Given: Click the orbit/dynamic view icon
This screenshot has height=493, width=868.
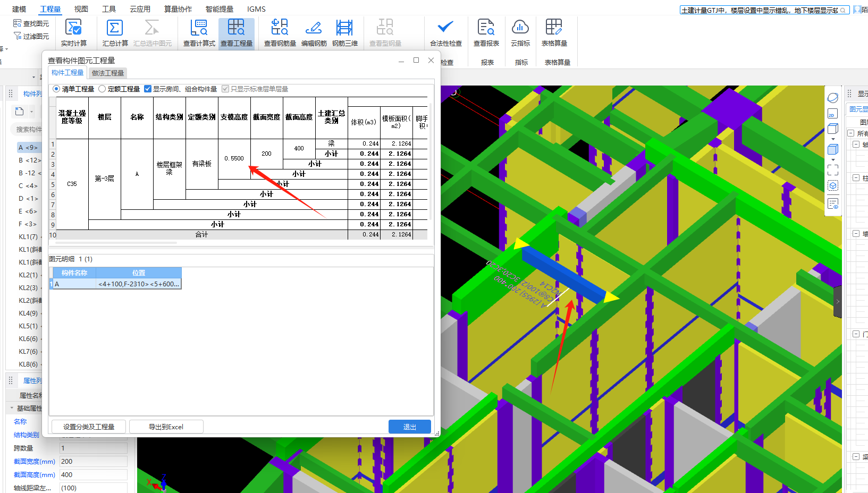Looking at the screenshot, I should coord(833,98).
